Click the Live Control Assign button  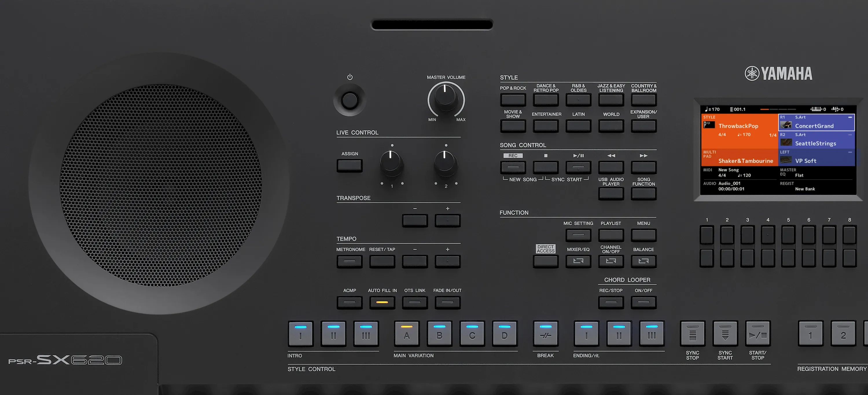[350, 166]
